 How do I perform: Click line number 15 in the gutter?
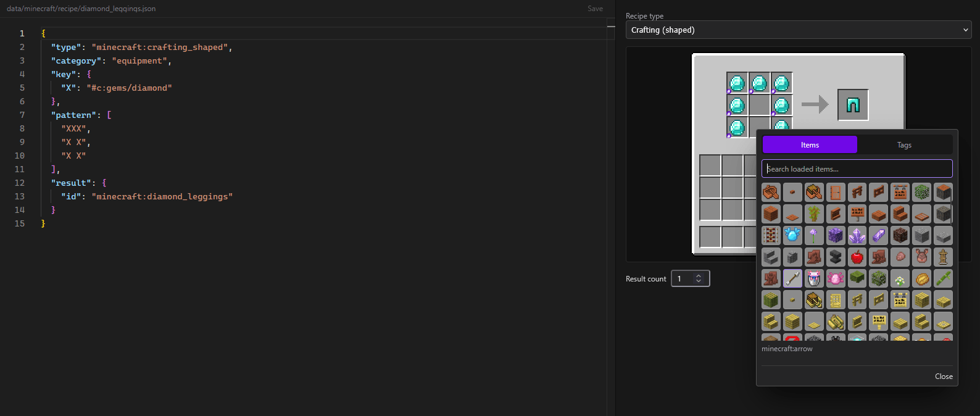[x=20, y=223]
